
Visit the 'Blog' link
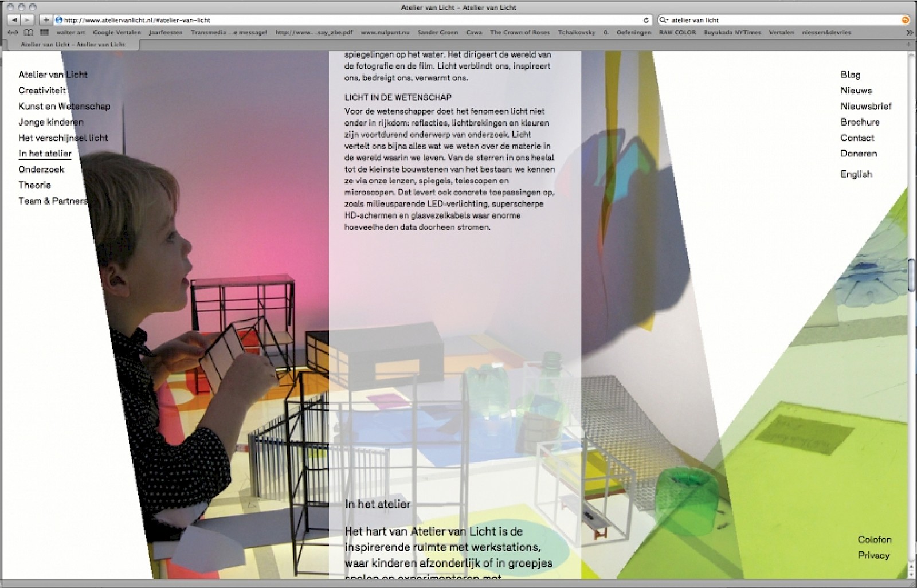tap(851, 75)
